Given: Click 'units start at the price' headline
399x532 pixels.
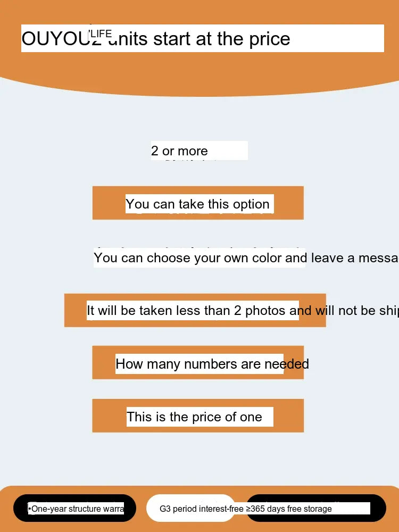Looking at the screenshot, I should tap(199, 38).
